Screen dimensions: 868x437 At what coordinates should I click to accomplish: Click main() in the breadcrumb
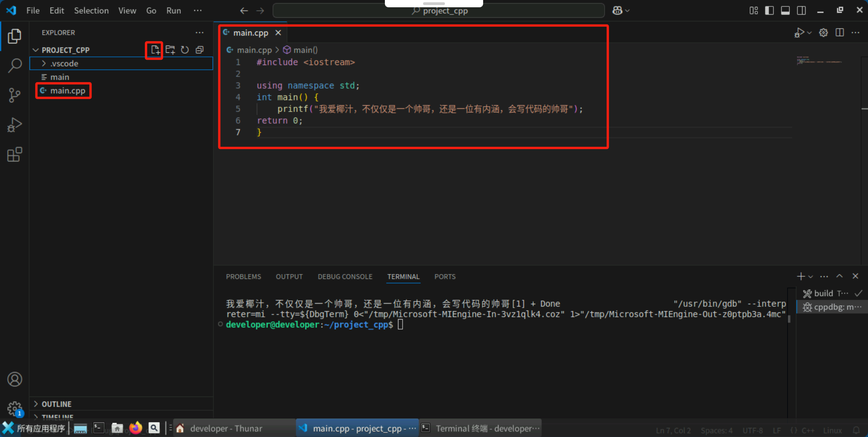click(x=305, y=50)
